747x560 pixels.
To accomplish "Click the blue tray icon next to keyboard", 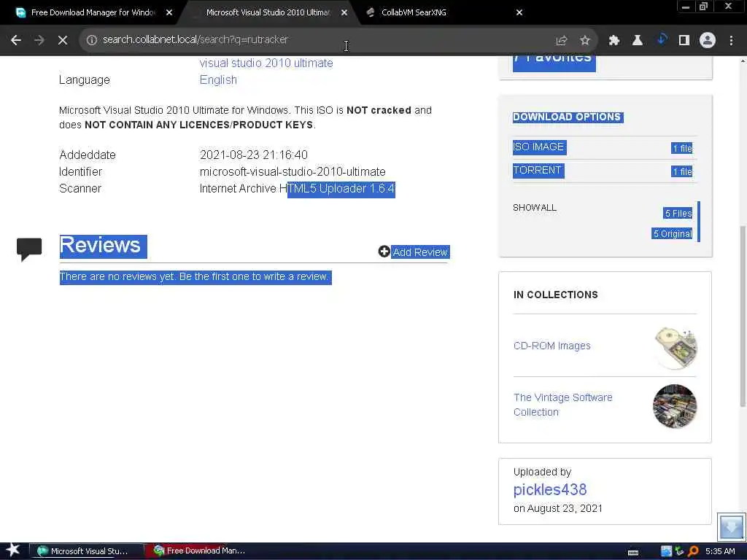I will (667, 551).
